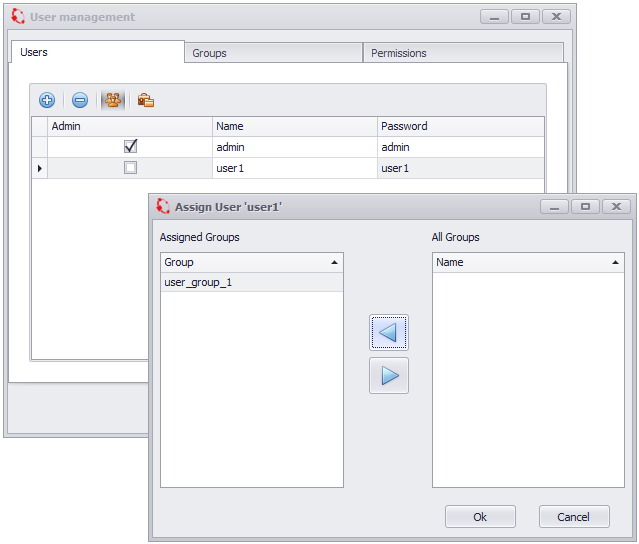Check the Admin checkbox for user1
This screenshot has width=639, height=544.
[x=130, y=168]
